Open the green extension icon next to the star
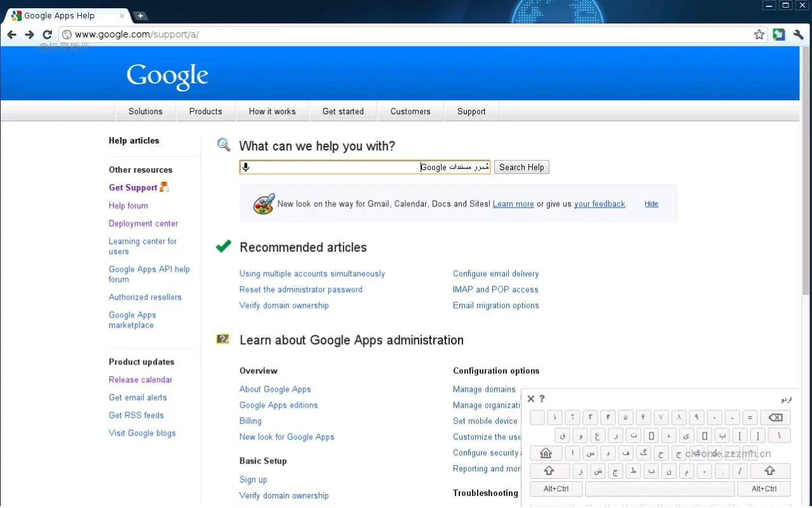812x508 pixels. coord(779,34)
